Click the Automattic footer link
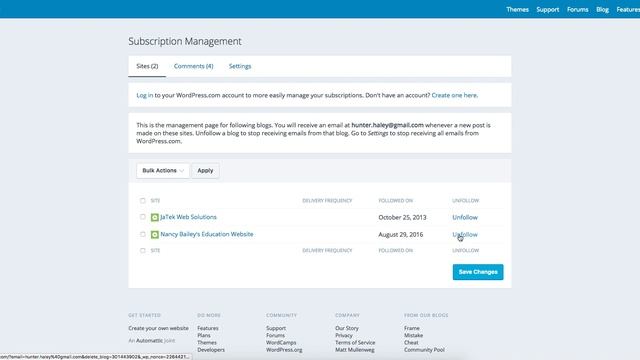Image resolution: width=640 pixels, height=360 pixels. [149, 340]
